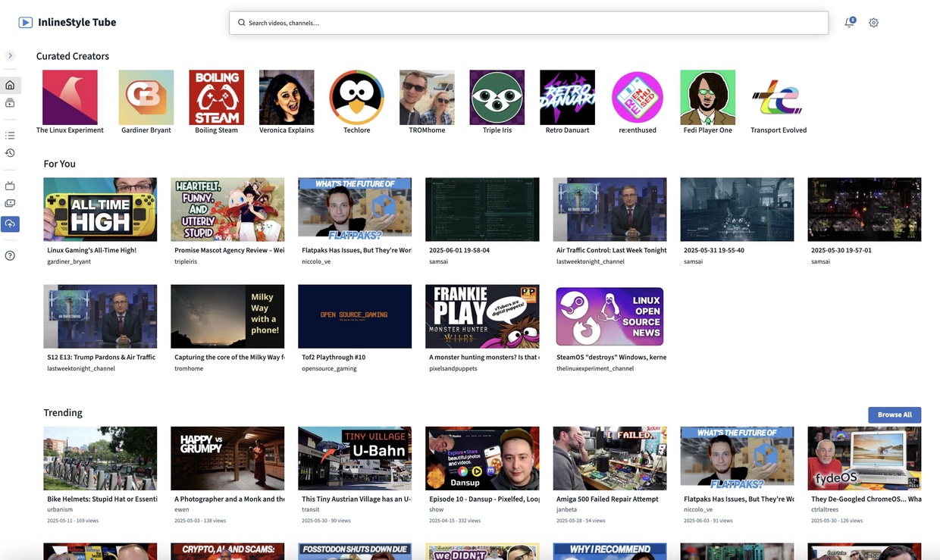This screenshot has height=560, width=940.
Task: Play the All Time High thumbnail video
Action: pyautogui.click(x=100, y=209)
